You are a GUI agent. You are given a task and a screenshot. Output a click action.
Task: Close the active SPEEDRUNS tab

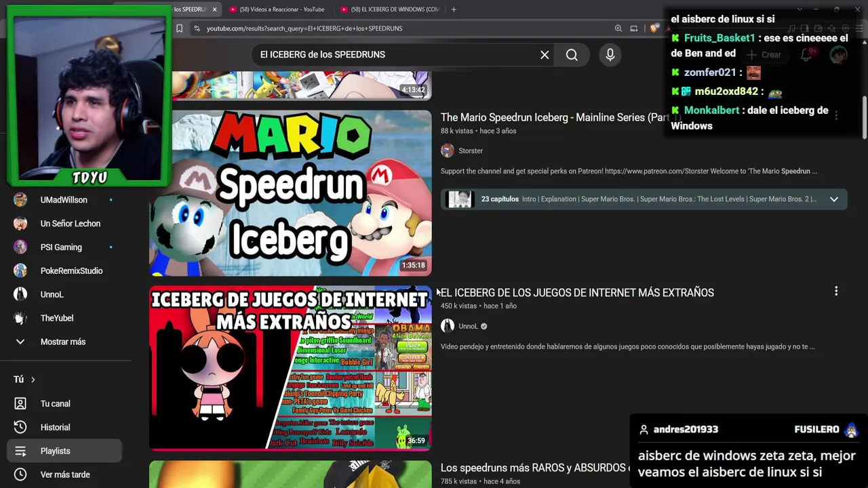215,9
